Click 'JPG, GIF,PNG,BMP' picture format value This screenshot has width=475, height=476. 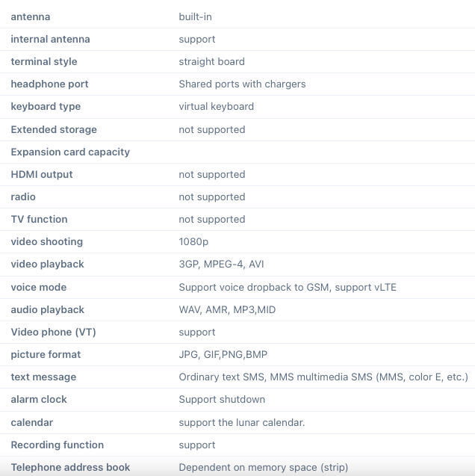[223, 354]
